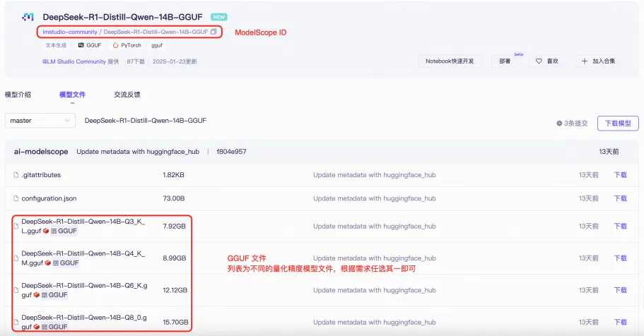Click the Notebook快速开发 button
The height and width of the screenshot is (336, 644).
450,61
